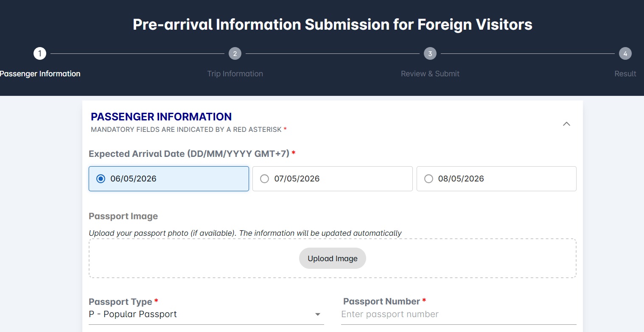Image resolution: width=644 pixels, height=332 pixels.
Task: Click the dashed passport image upload area
Action: click(x=333, y=258)
